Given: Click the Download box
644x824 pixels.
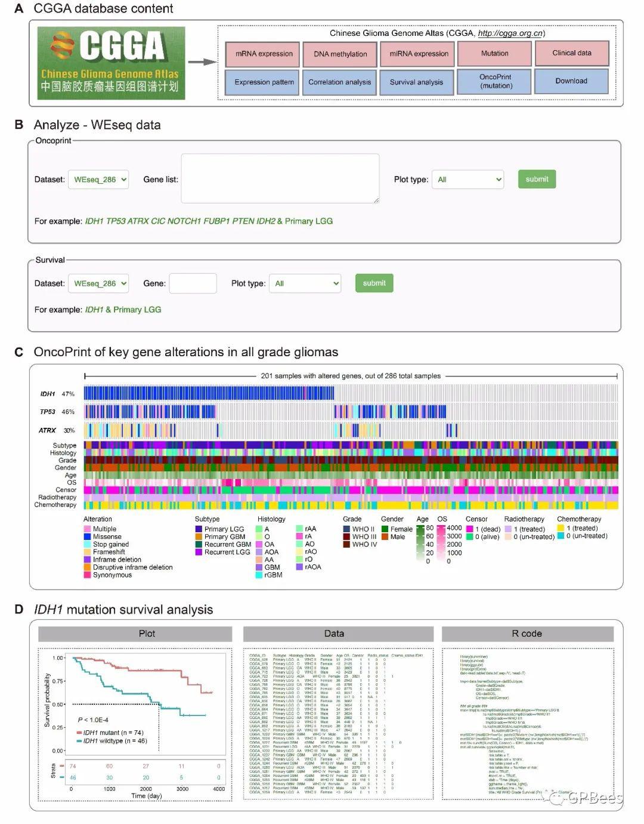Looking at the screenshot, I should [x=571, y=81].
